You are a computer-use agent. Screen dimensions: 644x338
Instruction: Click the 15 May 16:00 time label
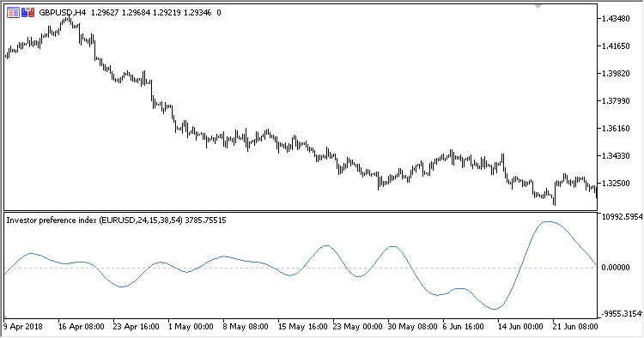[303, 327]
